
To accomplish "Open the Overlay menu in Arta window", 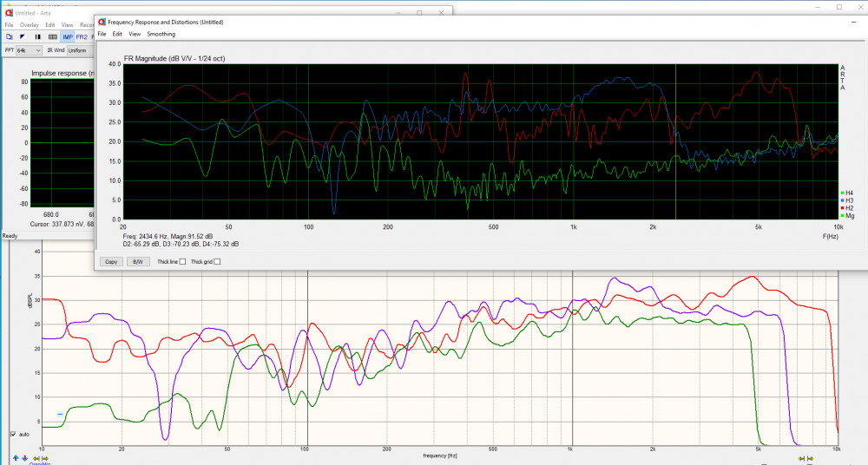I will click(x=30, y=25).
